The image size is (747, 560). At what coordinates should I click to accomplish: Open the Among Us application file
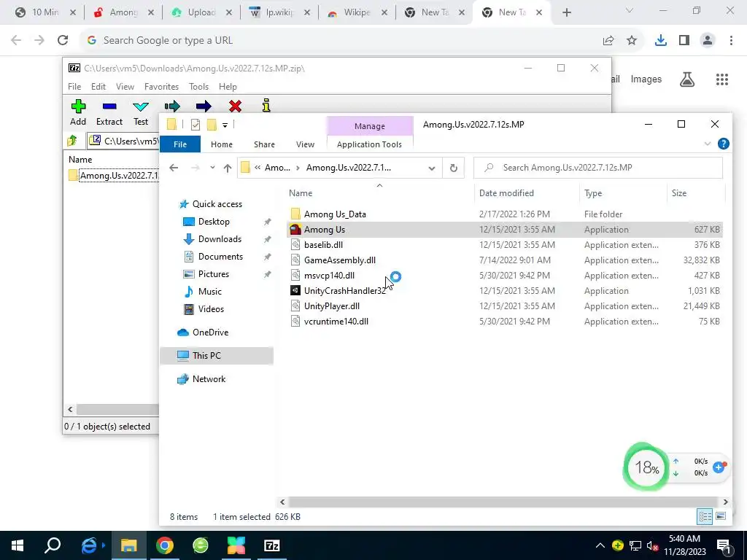(x=325, y=230)
